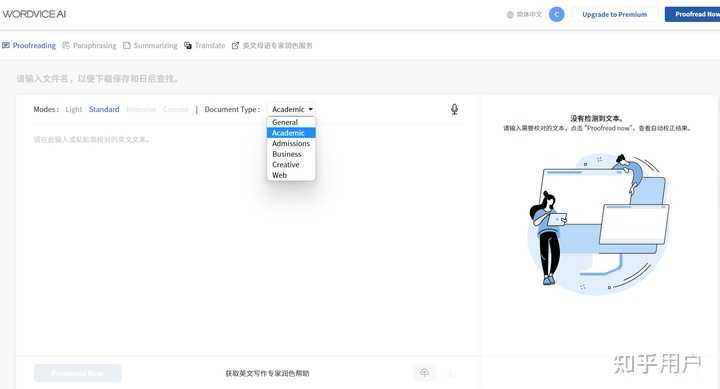Click the cloud upload file icon
The height and width of the screenshot is (389, 720).
424,372
